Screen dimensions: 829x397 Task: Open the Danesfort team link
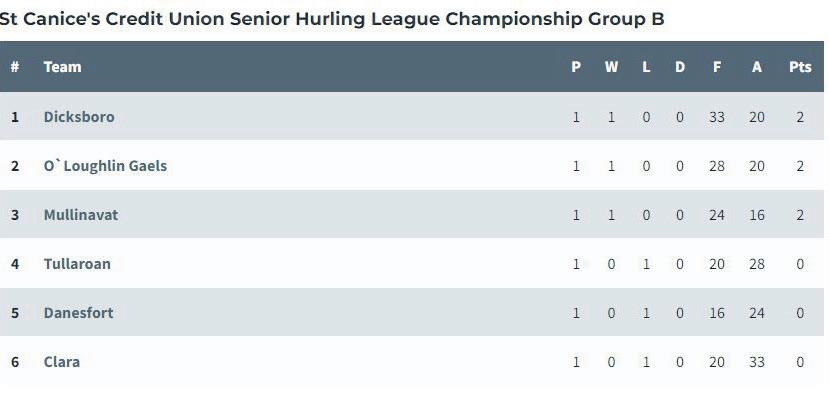pos(78,313)
